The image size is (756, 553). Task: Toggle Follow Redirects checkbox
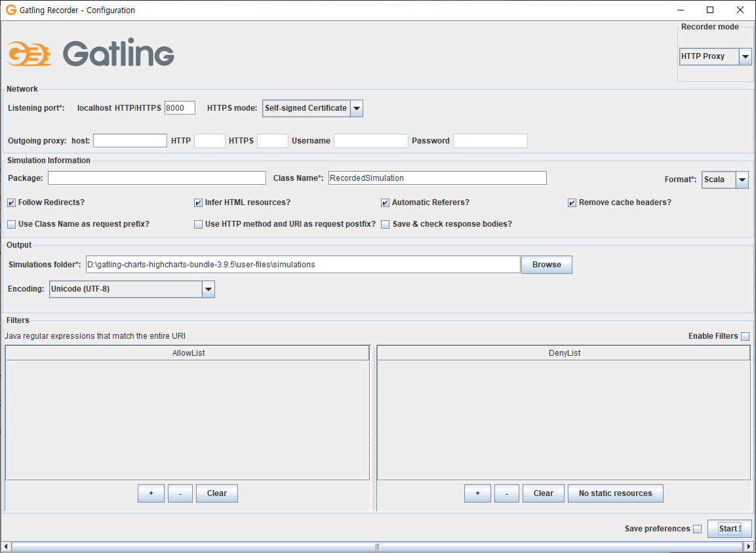click(12, 203)
